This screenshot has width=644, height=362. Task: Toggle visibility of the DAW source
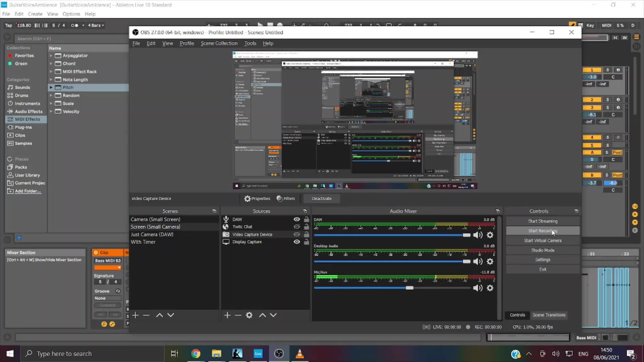pos(297,219)
